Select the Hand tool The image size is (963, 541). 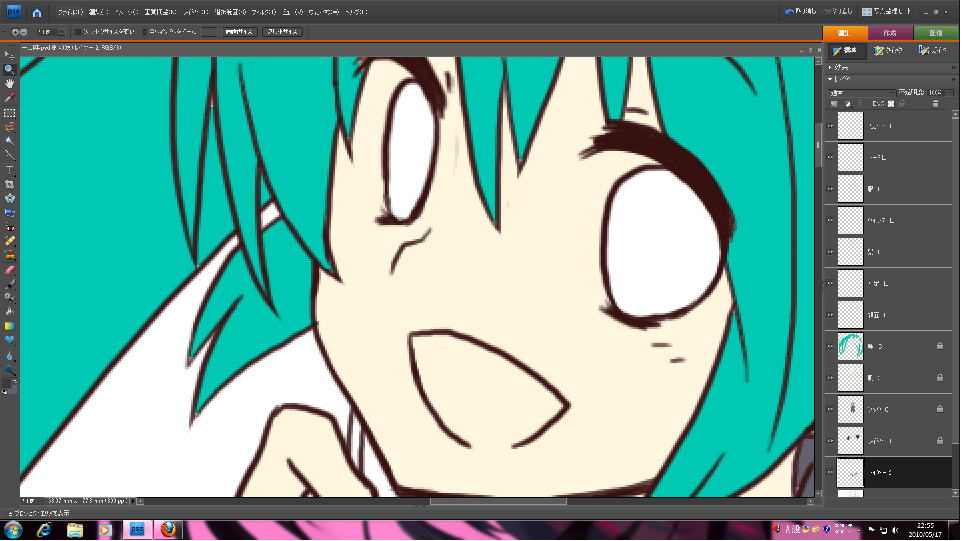(9, 84)
